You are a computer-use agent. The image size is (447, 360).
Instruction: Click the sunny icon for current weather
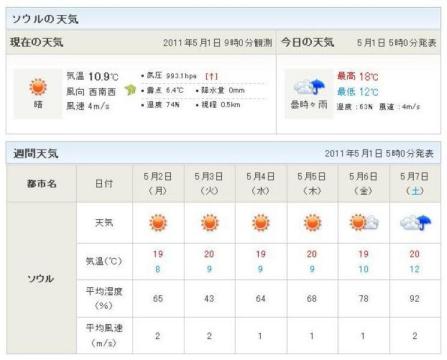[x=38, y=87]
